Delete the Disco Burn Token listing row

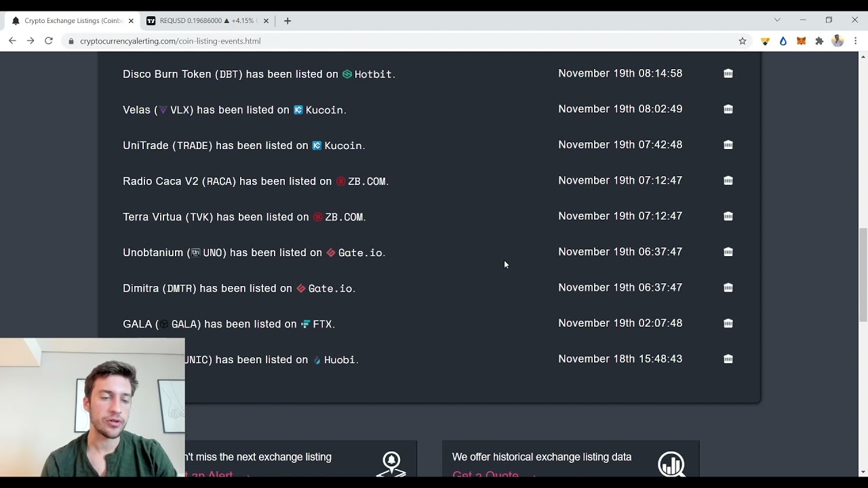pyautogui.click(x=728, y=73)
